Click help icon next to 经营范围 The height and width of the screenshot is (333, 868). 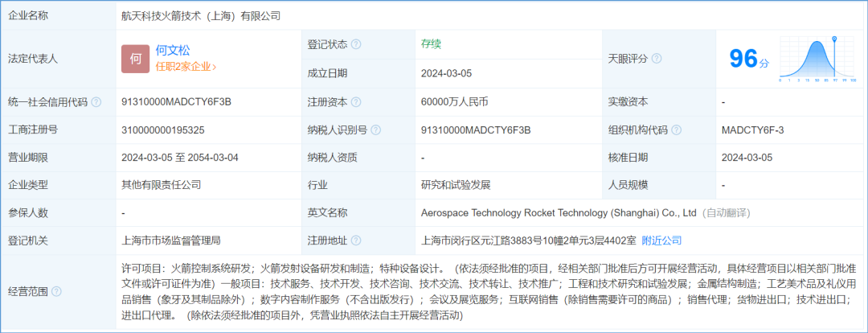56,291
